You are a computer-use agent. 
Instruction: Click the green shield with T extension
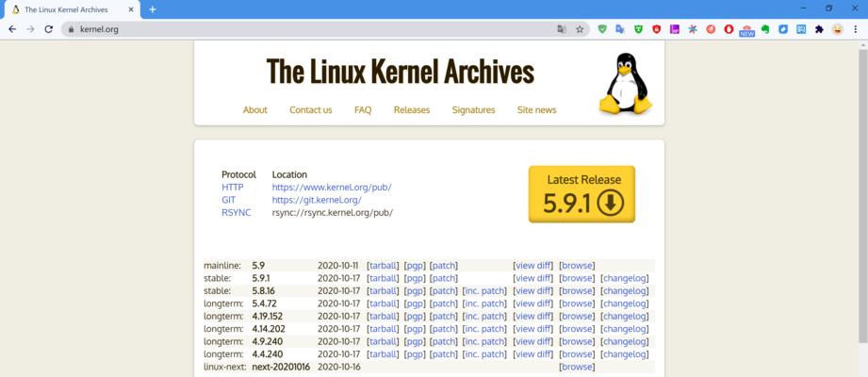pyautogui.click(x=638, y=29)
